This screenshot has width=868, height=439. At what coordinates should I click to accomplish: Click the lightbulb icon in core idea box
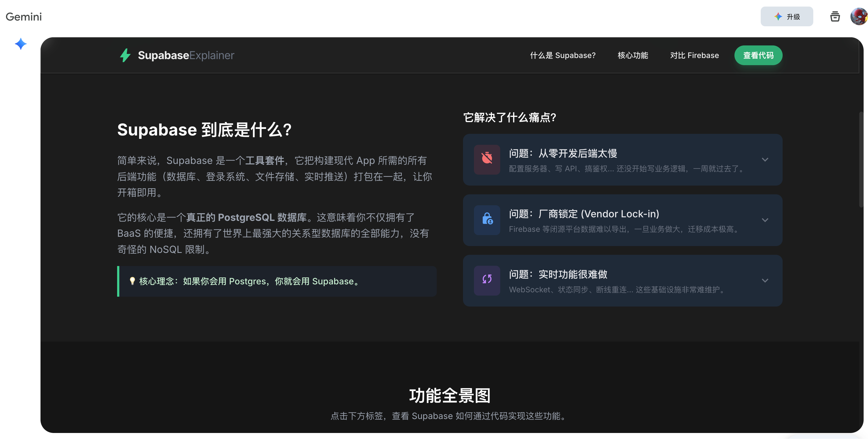pos(132,281)
